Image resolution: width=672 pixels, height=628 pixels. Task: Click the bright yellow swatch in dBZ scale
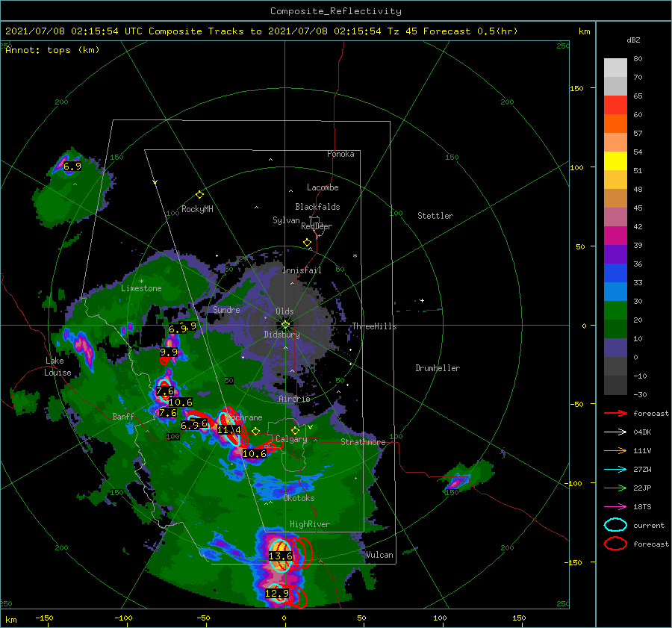(615, 161)
